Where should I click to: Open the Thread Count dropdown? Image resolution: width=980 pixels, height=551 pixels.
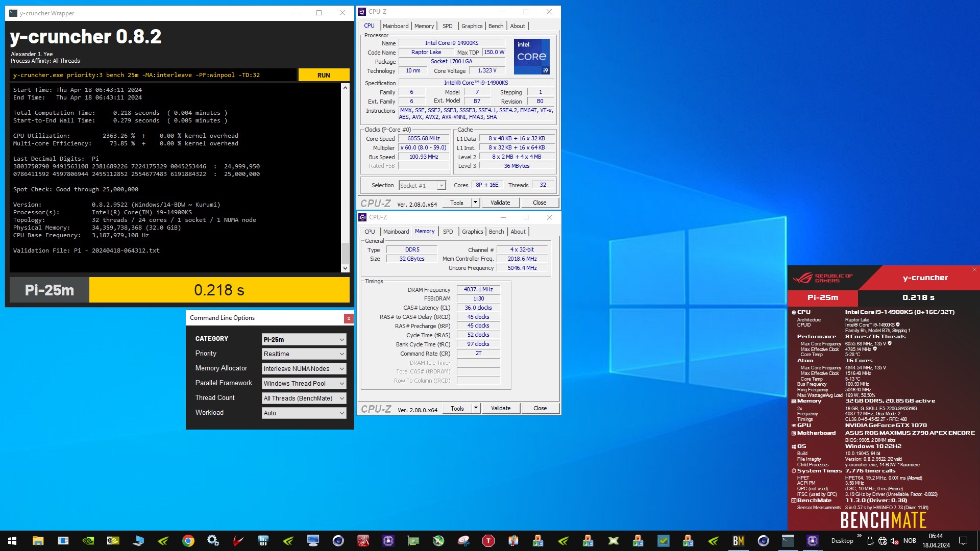pos(304,398)
